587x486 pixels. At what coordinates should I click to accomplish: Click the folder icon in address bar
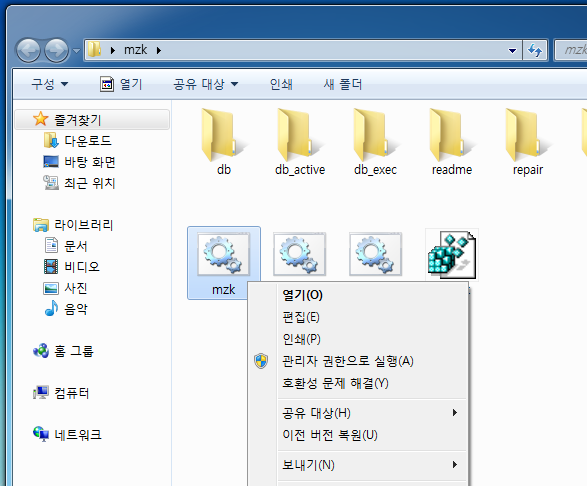pos(95,49)
